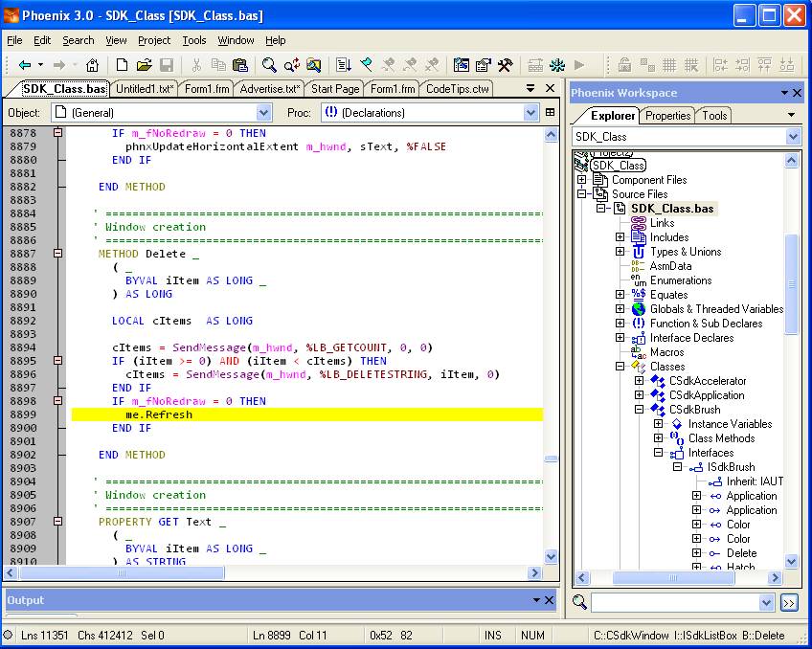Toggle NUM indicator in status bar

tap(532, 636)
